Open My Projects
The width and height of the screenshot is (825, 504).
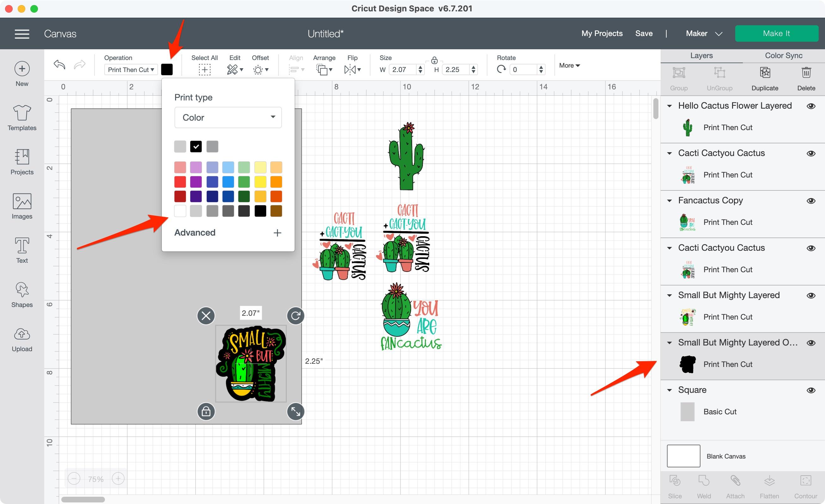coord(602,33)
